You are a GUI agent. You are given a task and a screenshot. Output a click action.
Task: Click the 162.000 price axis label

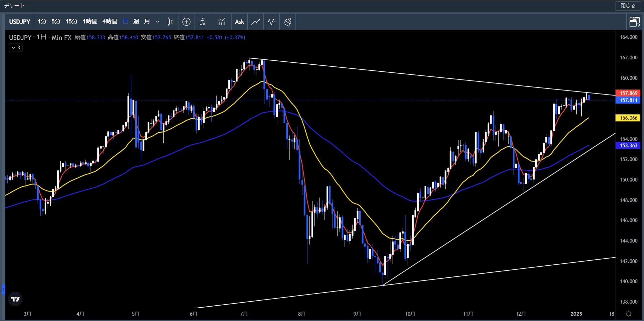click(629, 58)
